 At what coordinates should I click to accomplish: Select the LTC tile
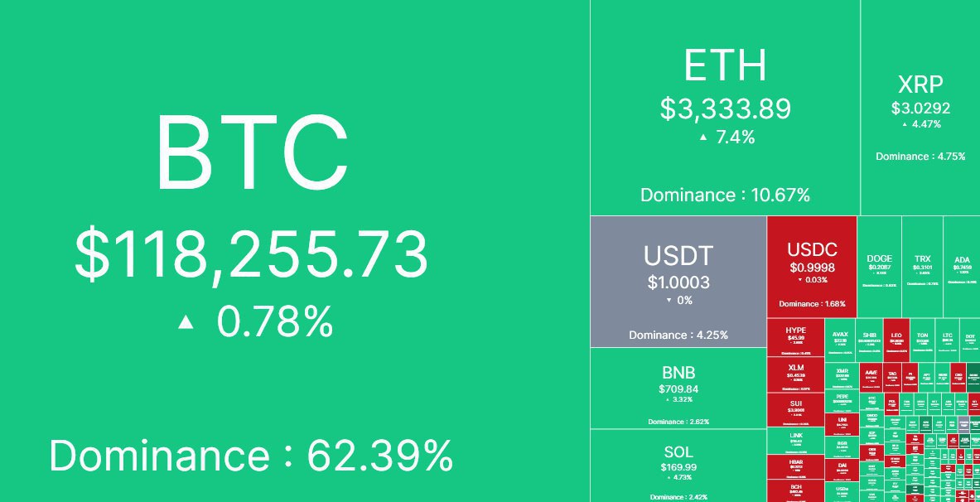(948, 340)
